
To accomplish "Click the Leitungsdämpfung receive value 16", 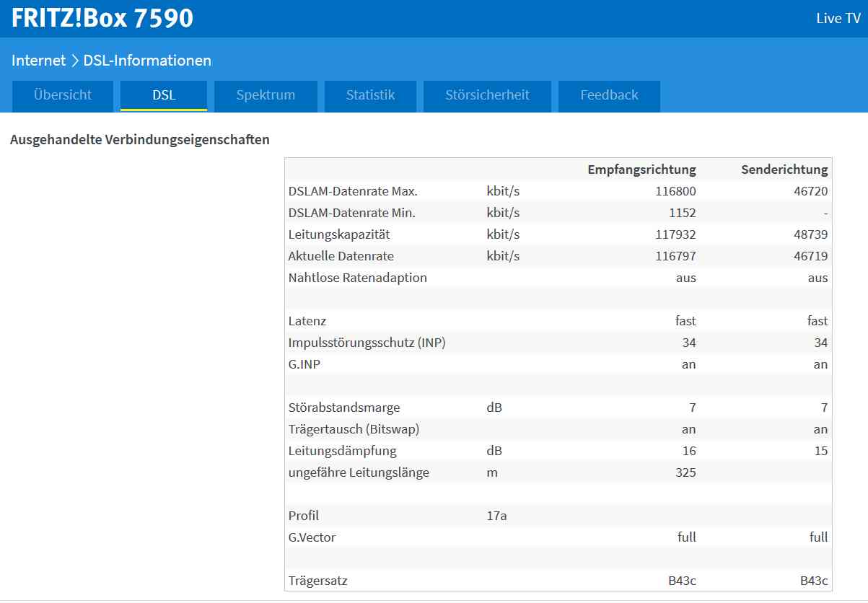I will (689, 451).
